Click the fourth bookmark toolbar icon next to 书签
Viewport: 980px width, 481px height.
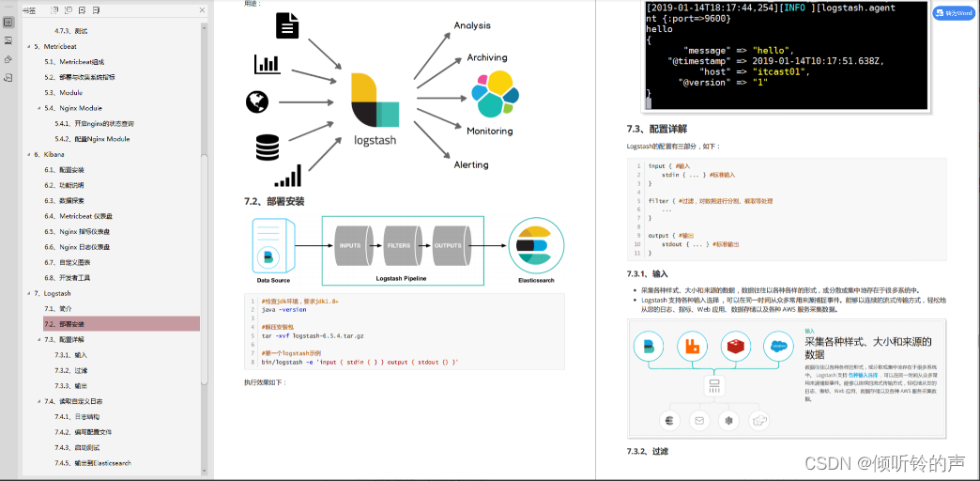click(x=96, y=10)
